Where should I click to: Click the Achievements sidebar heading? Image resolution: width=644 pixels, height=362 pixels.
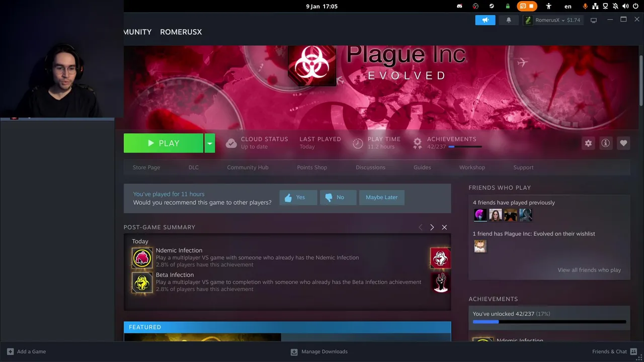[493, 299]
